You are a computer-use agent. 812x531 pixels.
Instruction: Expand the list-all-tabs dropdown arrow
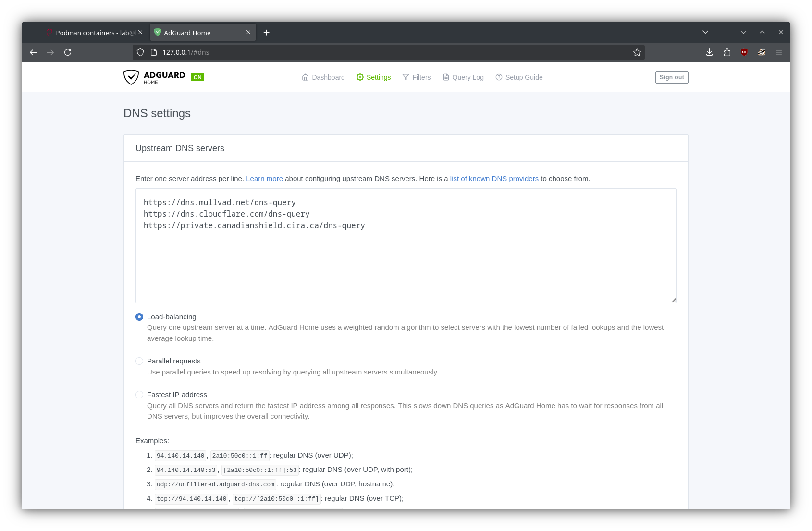click(705, 32)
